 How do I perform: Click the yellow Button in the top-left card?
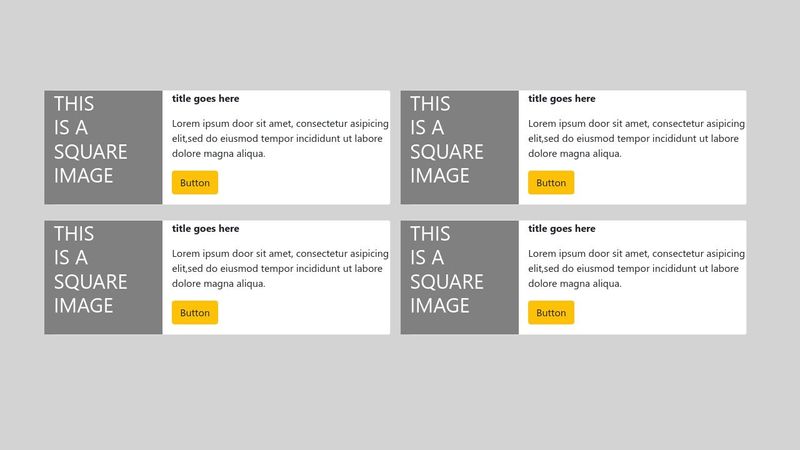(195, 183)
